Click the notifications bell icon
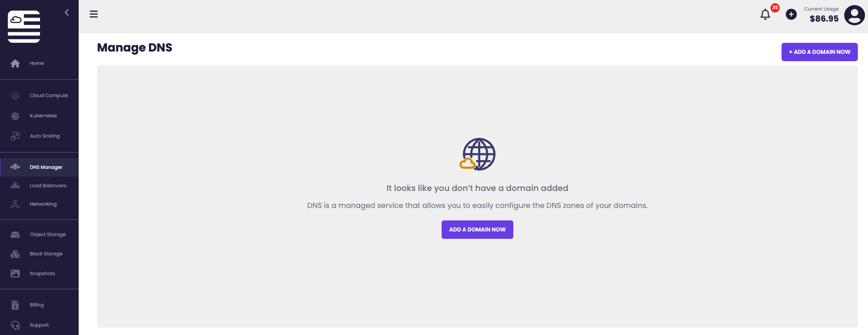The image size is (868, 335). click(x=765, y=15)
